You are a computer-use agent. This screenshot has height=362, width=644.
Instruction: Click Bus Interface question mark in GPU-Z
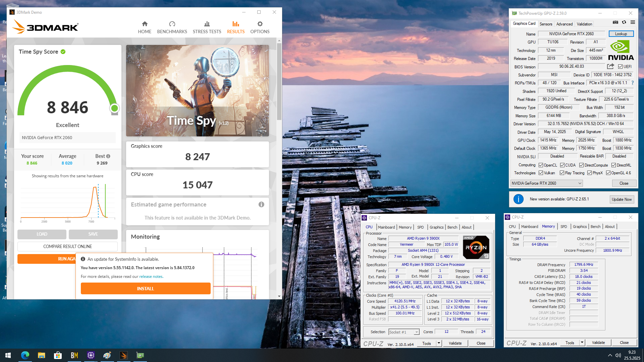coord(633,83)
